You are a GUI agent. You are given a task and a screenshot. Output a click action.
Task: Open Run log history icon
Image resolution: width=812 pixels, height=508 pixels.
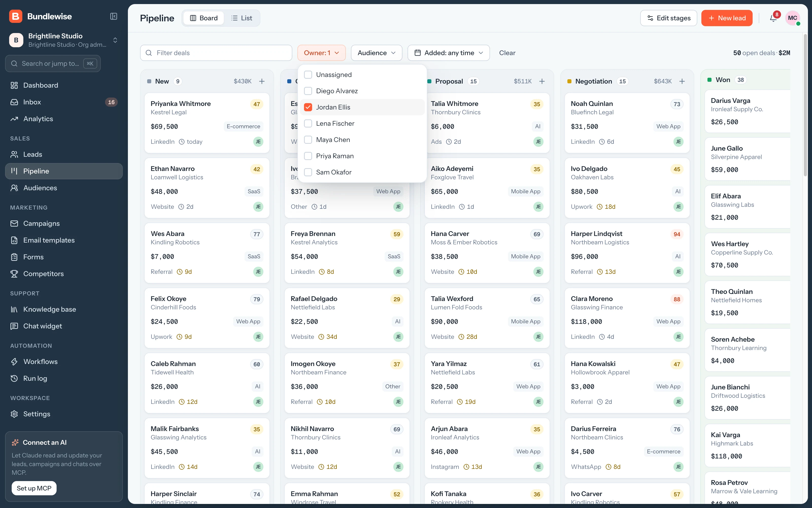[x=14, y=378]
